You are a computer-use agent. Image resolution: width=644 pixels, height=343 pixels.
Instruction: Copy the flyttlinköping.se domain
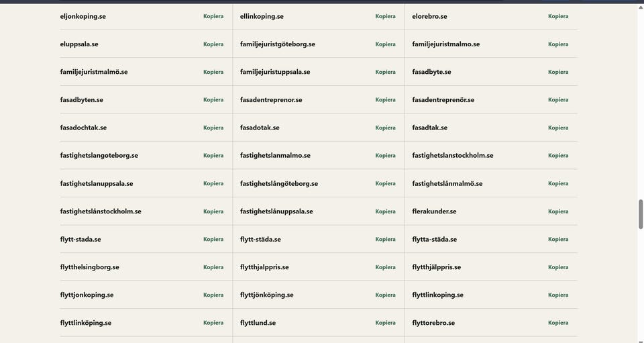(213, 323)
